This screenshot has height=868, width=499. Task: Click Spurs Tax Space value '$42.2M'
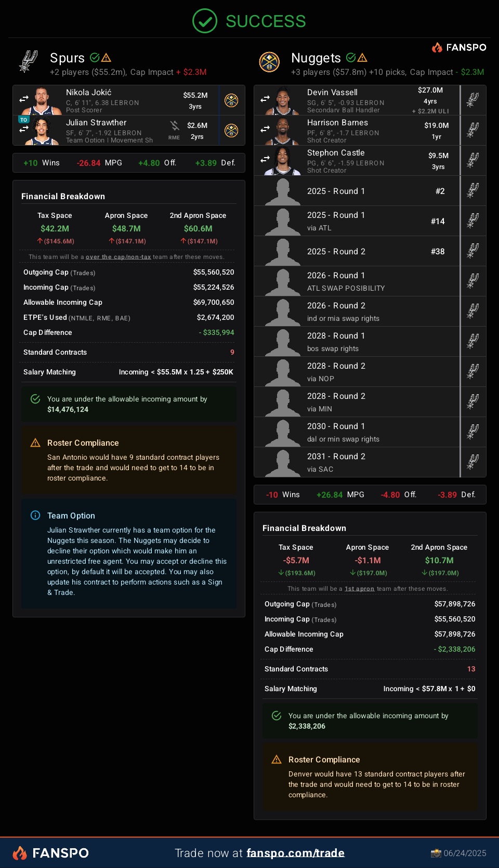[x=55, y=228]
